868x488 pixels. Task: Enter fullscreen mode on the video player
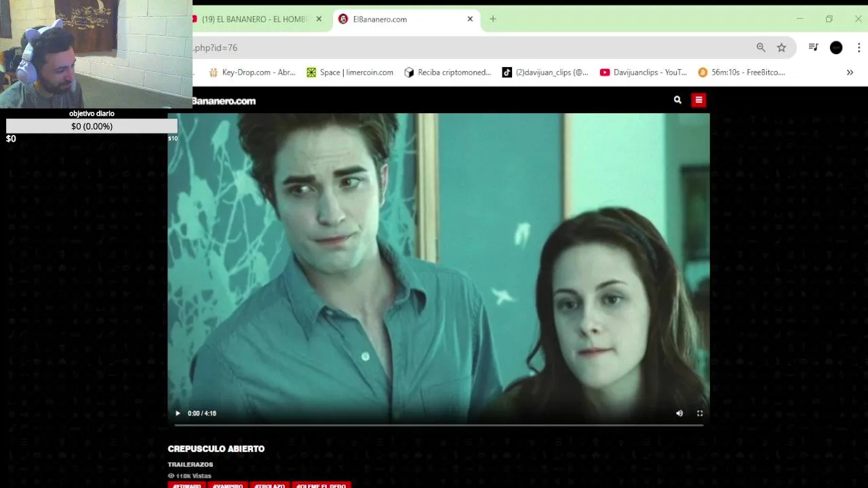pyautogui.click(x=700, y=413)
